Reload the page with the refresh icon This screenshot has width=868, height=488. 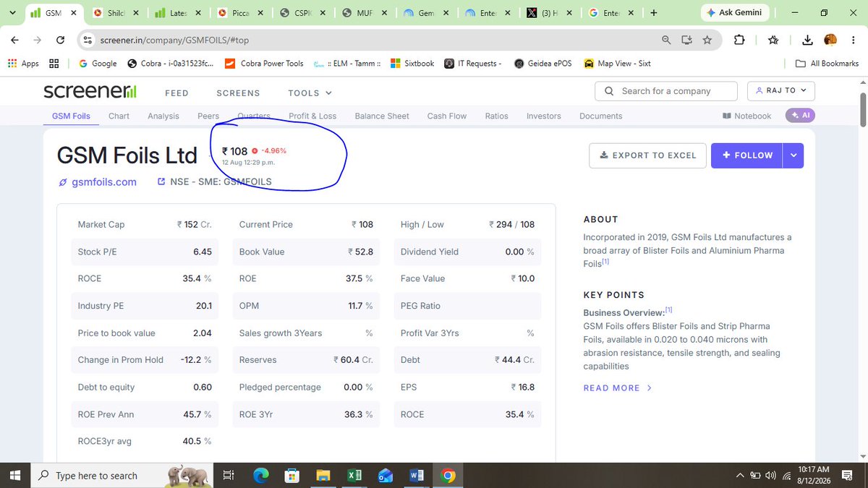tap(61, 40)
